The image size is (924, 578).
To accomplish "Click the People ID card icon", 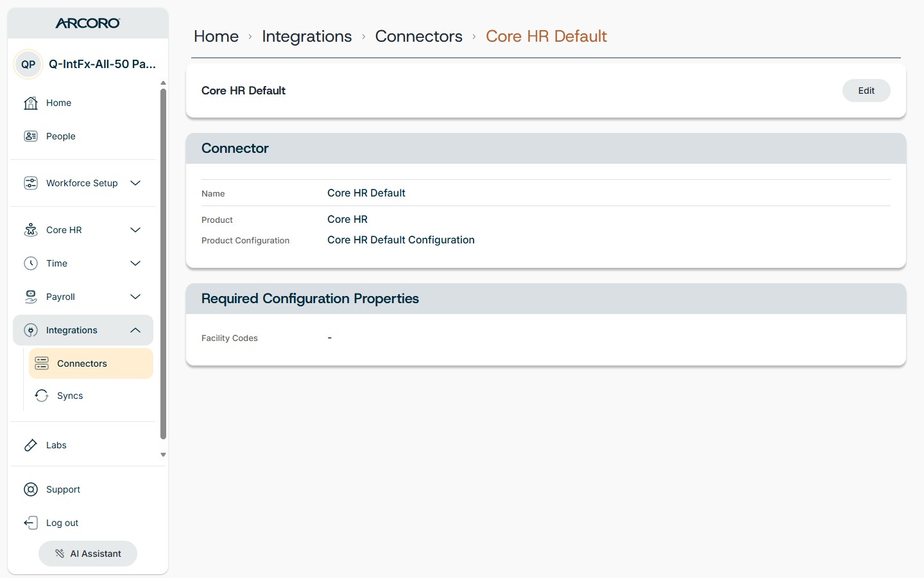I will click(x=31, y=136).
